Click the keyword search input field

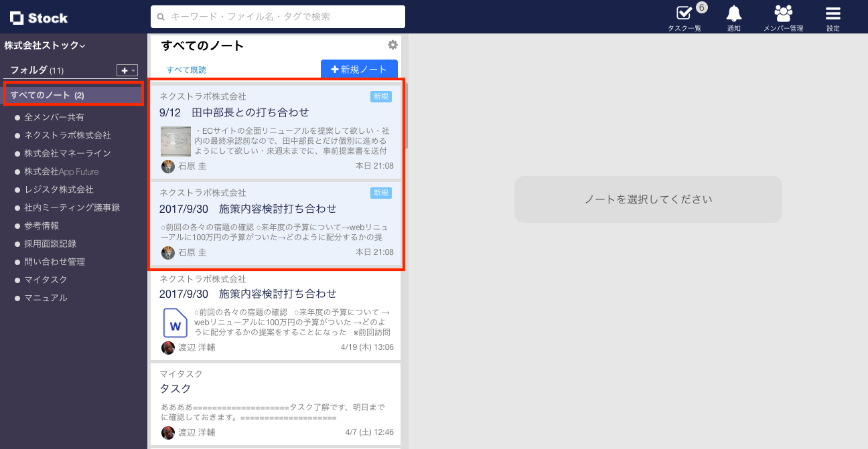point(277,16)
